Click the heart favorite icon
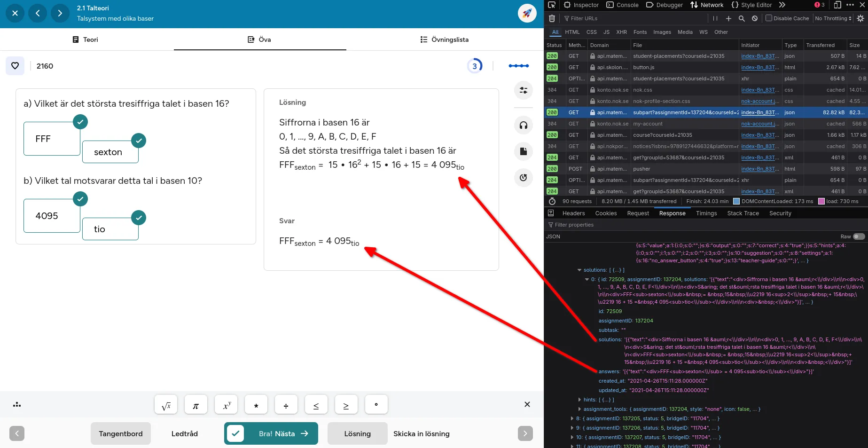The height and width of the screenshot is (448, 868). (x=15, y=66)
